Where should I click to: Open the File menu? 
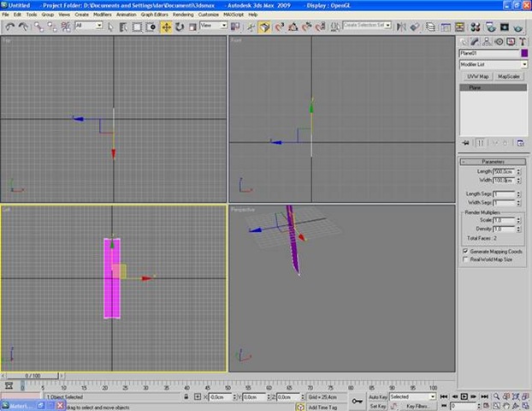click(5, 15)
